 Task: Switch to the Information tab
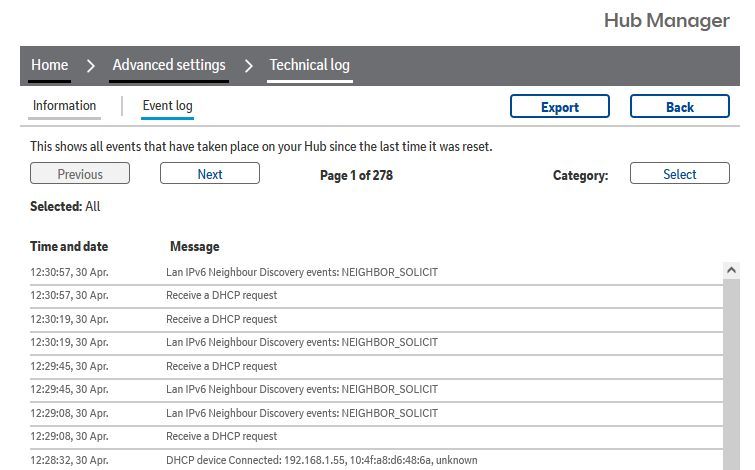coord(65,106)
